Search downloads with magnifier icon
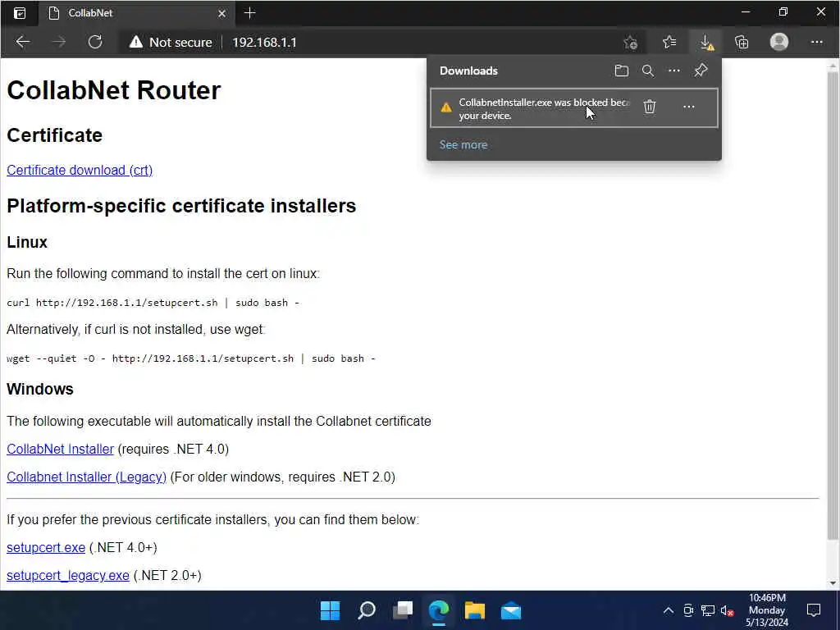Image resolution: width=840 pixels, height=630 pixels. pyautogui.click(x=648, y=71)
